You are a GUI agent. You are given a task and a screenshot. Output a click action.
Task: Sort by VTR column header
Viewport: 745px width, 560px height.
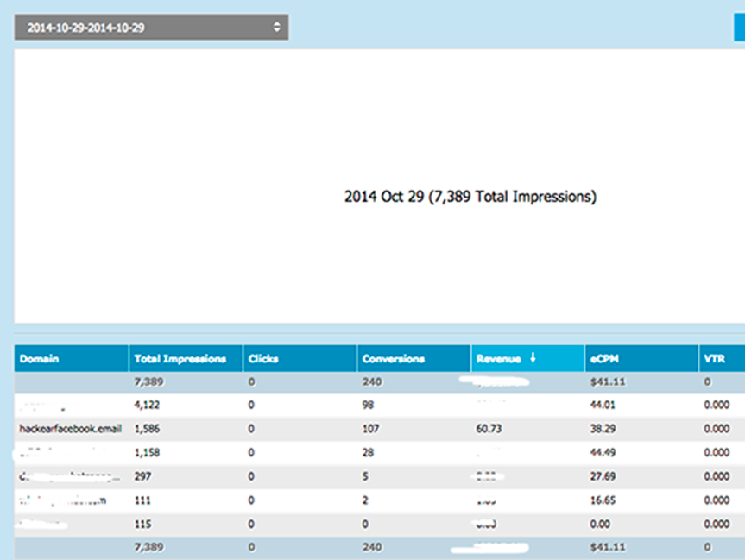coord(723,359)
